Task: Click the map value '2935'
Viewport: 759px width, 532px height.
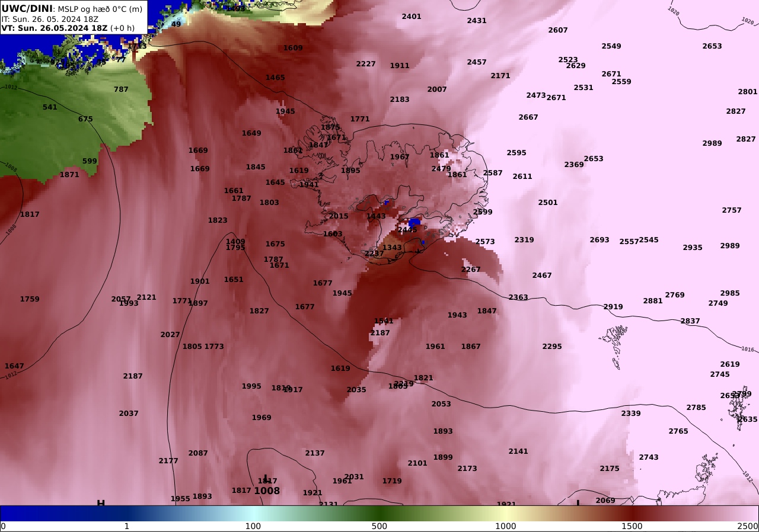Action: pyautogui.click(x=693, y=248)
